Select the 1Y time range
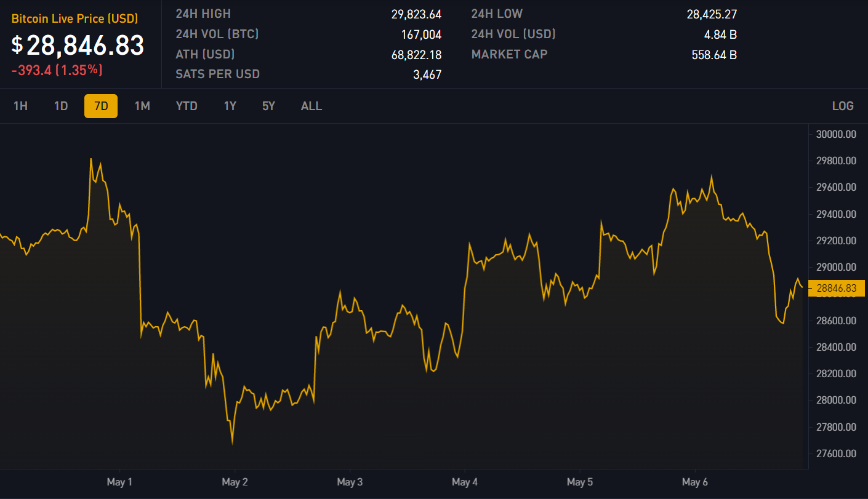 click(230, 106)
